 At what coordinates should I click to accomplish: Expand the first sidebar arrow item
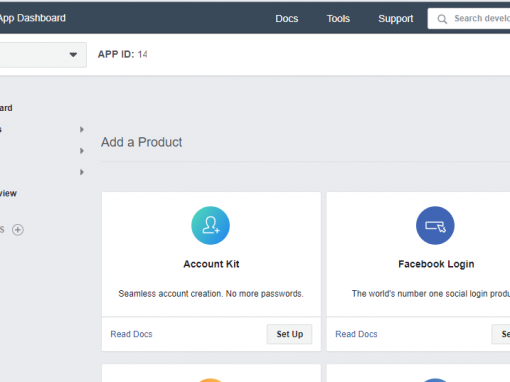[x=82, y=129]
